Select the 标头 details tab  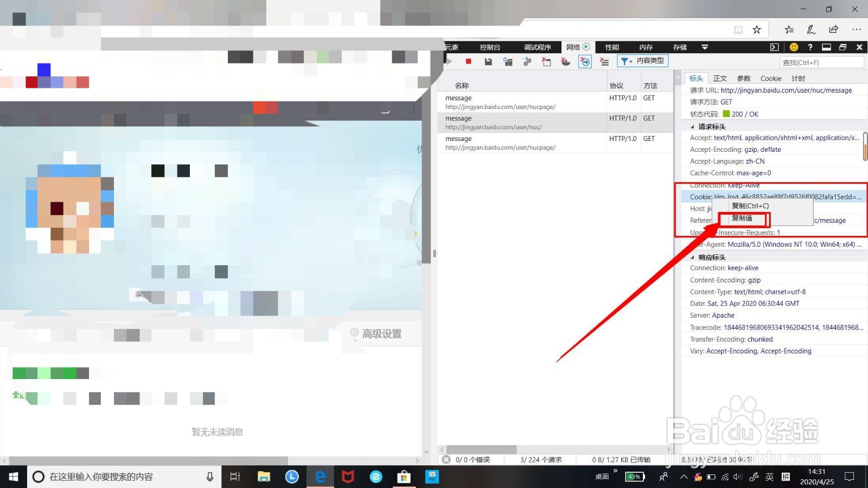click(697, 79)
